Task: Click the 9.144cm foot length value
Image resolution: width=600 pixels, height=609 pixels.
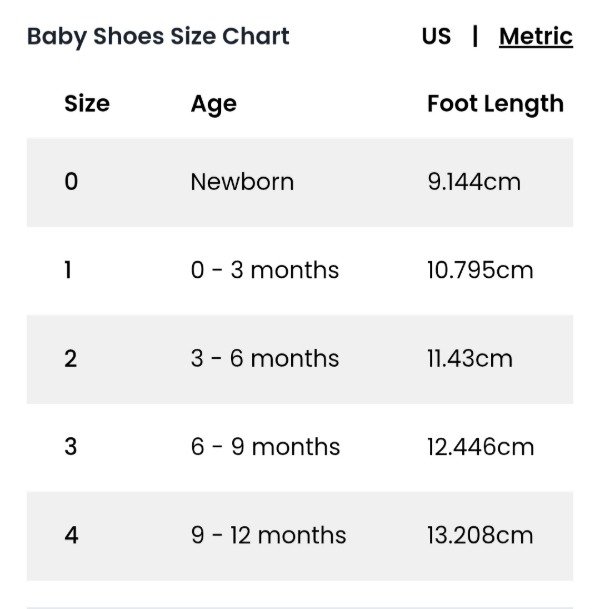Action: click(x=473, y=182)
